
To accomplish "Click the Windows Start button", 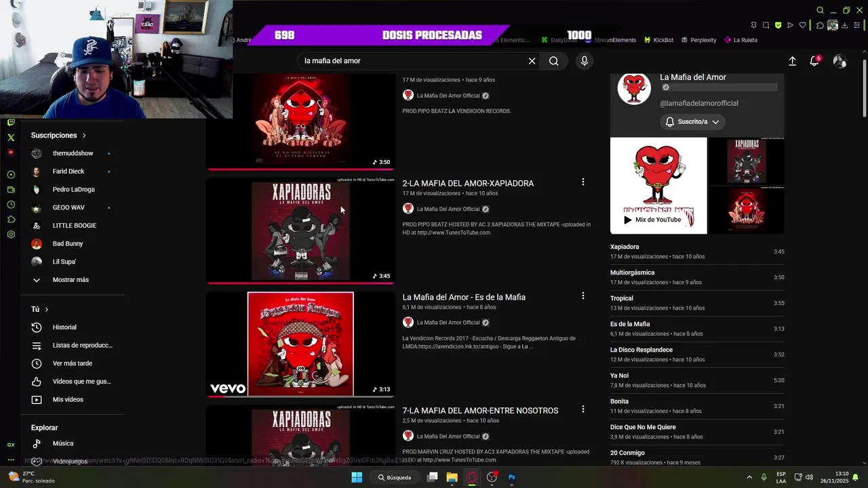I will tap(357, 477).
